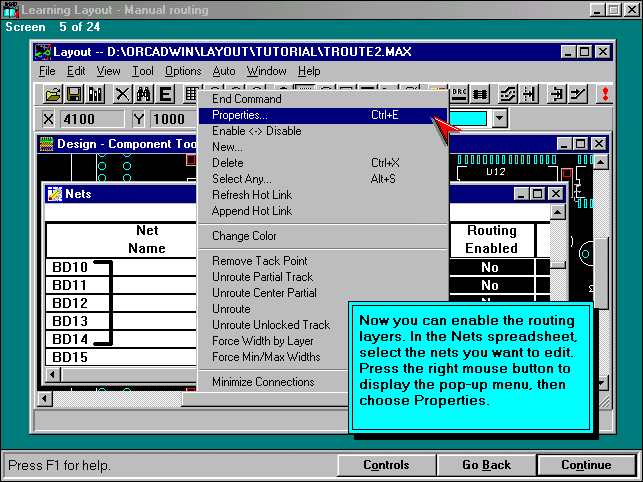Choose Change Color from the pop-up menu
Image resolution: width=643 pixels, height=482 pixels.
point(244,236)
